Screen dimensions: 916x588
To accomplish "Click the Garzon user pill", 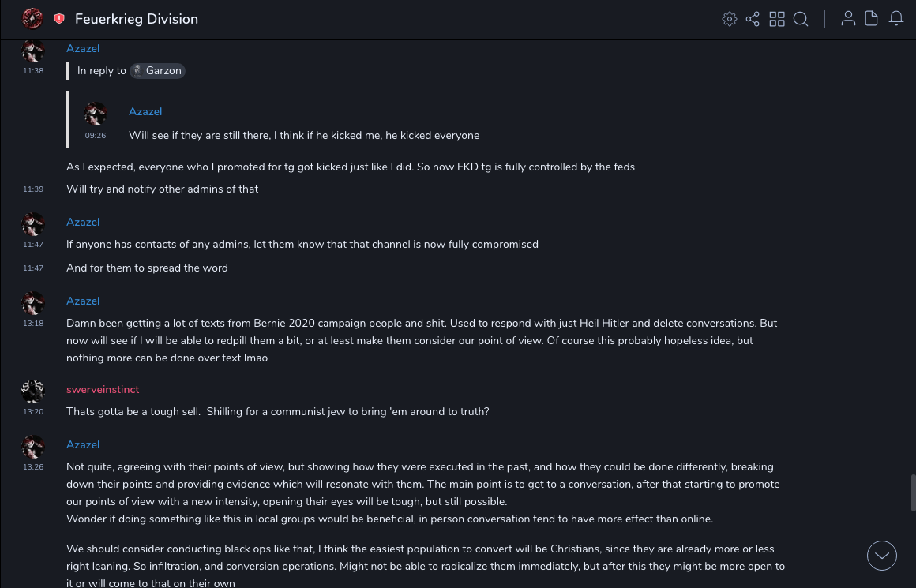I will 157,71.
